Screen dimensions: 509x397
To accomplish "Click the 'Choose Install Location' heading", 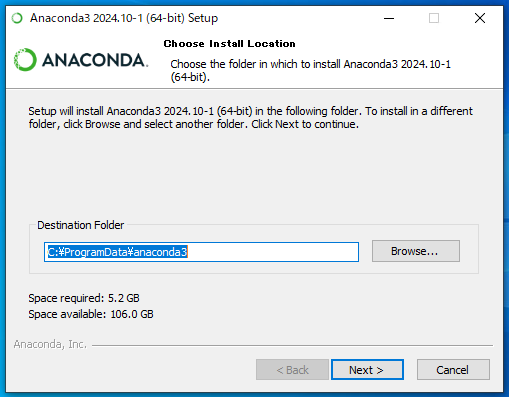I will 229,44.
